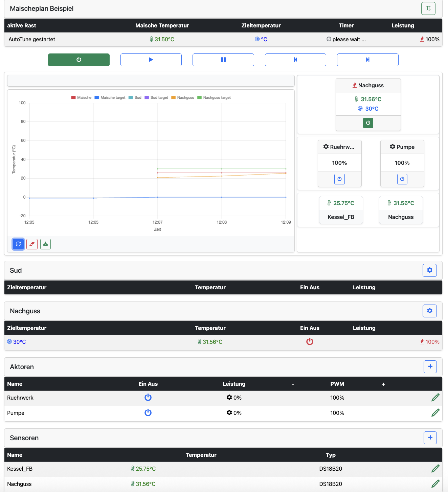Add a new actor with plus button
The image size is (448, 492).
pos(430,367)
